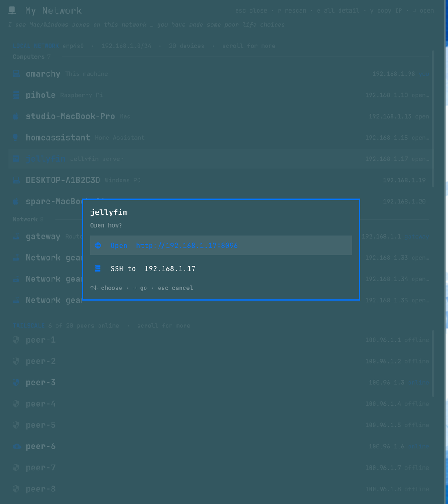The width and height of the screenshot is (448, 504).
Task: Click the peer-7 shield icon
Action: [x=16, y=467]
